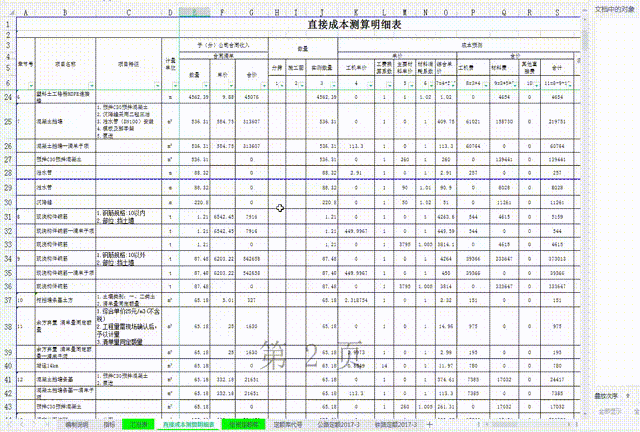Viewport: 640px width, 432px height.
Task: Select column B header
Action: pyautogui.click(x=65, y=13)
